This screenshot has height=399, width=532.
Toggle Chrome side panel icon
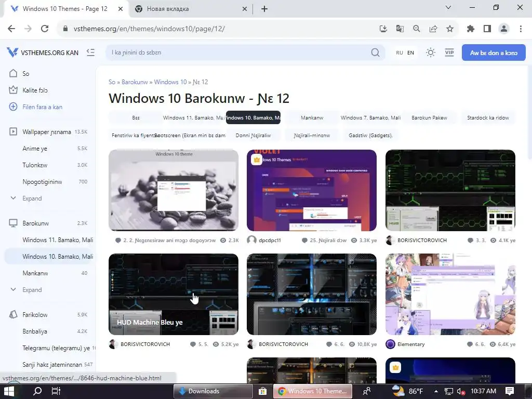[487, 29]
